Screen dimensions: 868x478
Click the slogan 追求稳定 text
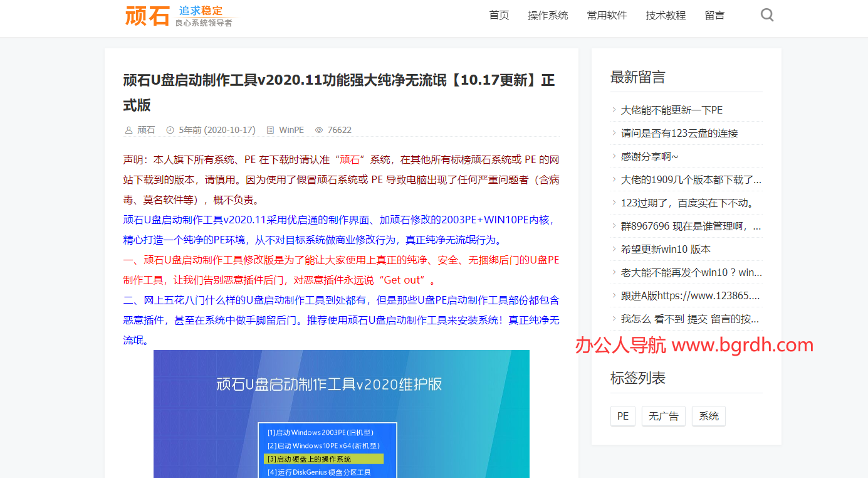(x=201, y=10)
